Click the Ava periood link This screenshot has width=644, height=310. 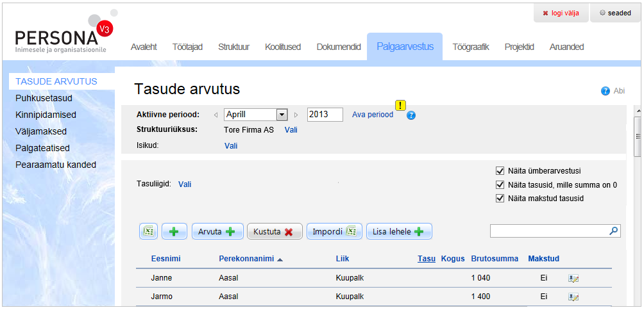pos(372,115)
